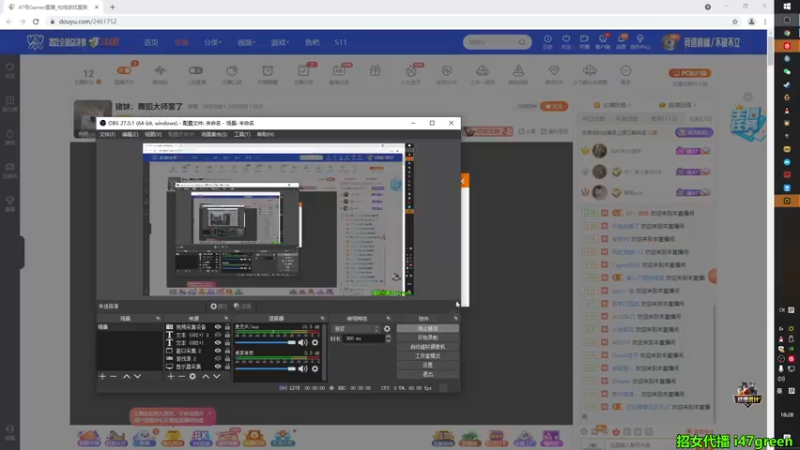
Task: Select the 视频采集设备 source row
Action: pyautogui.click(x=197, y=327)
